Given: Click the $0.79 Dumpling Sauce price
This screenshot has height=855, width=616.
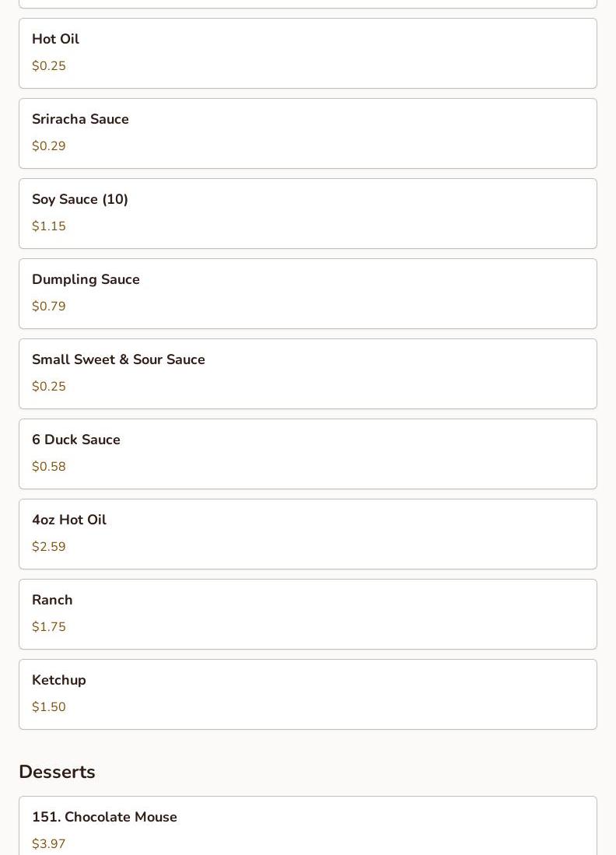Looking at the screenshot, I should click(x=49, y=307).
